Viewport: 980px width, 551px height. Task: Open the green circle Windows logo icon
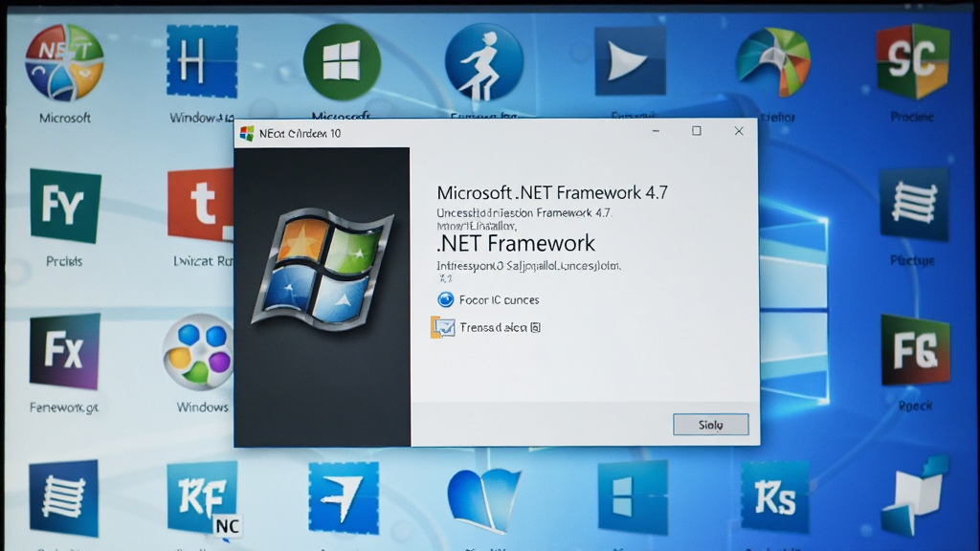(342, 62)
